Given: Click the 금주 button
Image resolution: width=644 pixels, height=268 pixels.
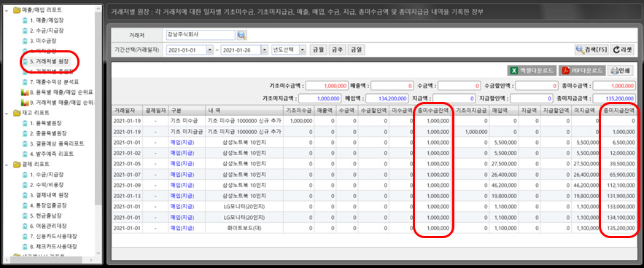Looking at the screenshot, I should [337, 50].
